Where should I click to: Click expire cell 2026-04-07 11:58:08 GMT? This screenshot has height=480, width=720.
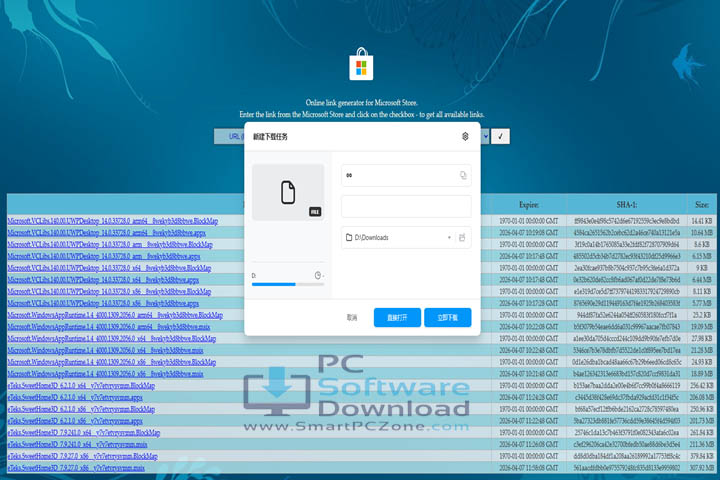tap(529, 468)
